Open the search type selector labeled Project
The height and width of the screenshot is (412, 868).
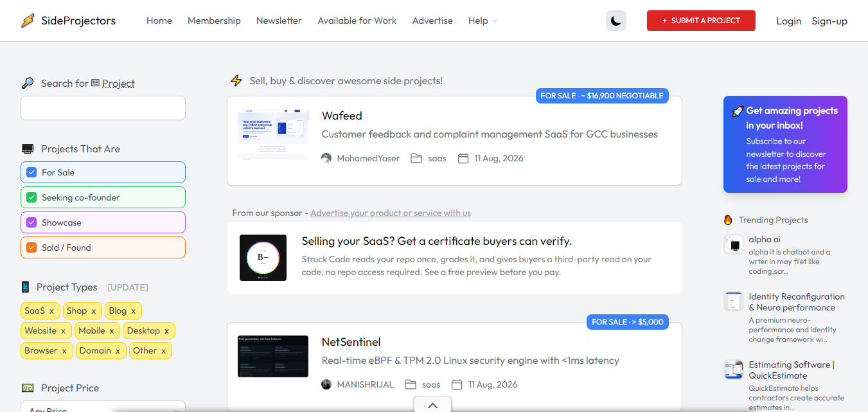113,84
